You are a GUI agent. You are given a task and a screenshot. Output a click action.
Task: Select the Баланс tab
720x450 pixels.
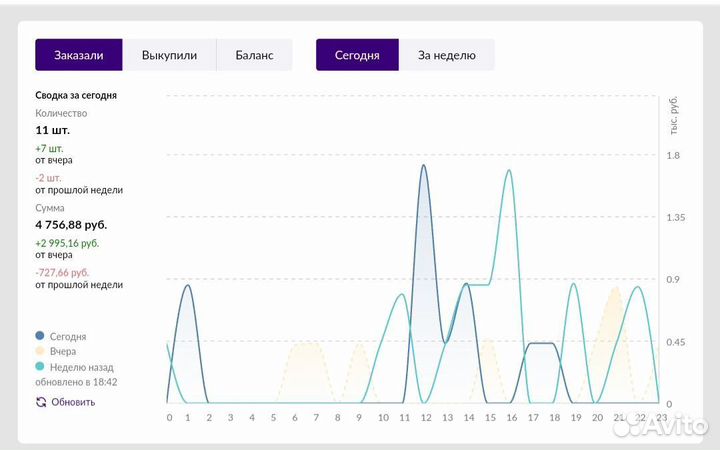[x=254, y=55]
